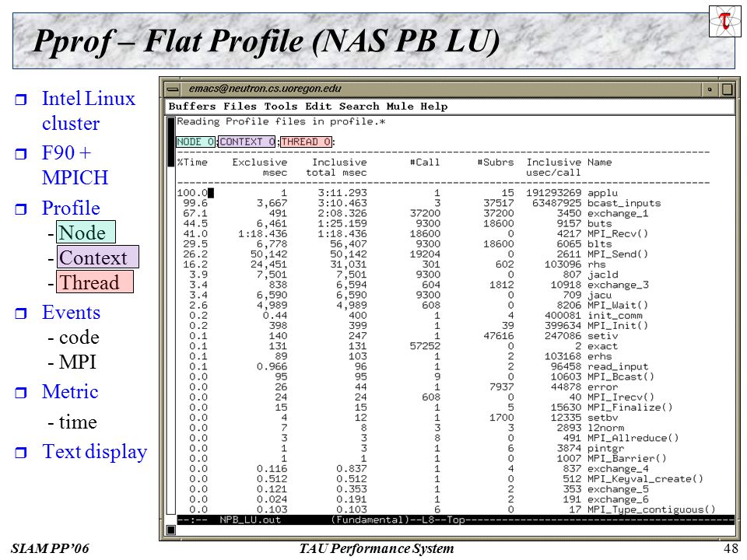Click the MPI_Wait() function name

(x=618, y=305)
